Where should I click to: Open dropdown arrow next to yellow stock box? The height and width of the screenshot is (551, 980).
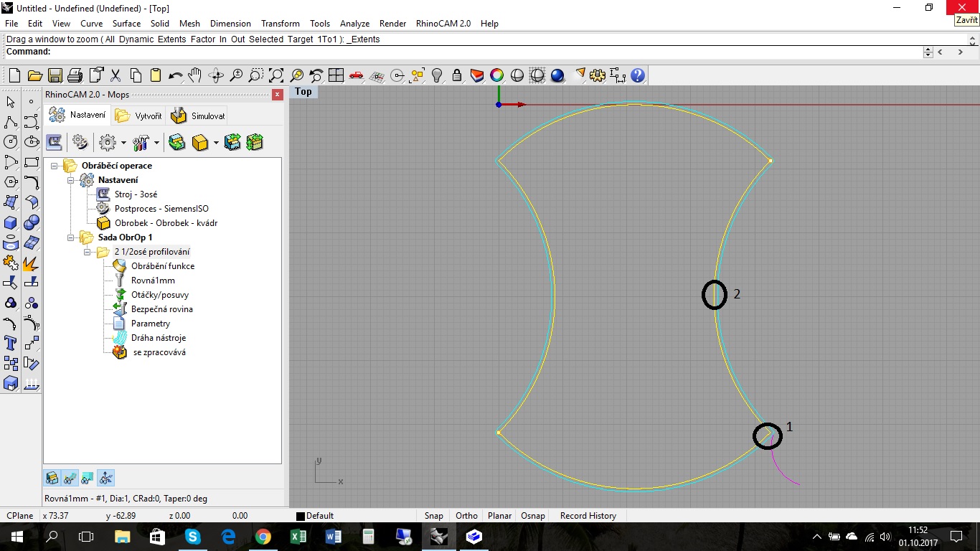[216, 143]
